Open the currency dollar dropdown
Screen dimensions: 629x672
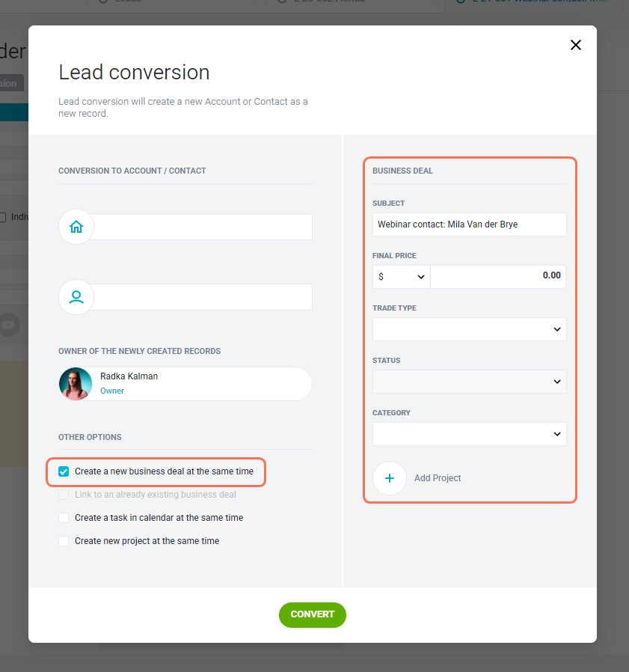pyautogui.click(x=402, y=277)
